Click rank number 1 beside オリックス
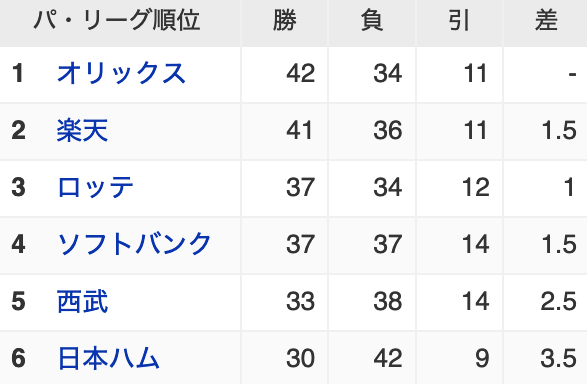This screenshot has height=384, width=587. click(18, 73)
